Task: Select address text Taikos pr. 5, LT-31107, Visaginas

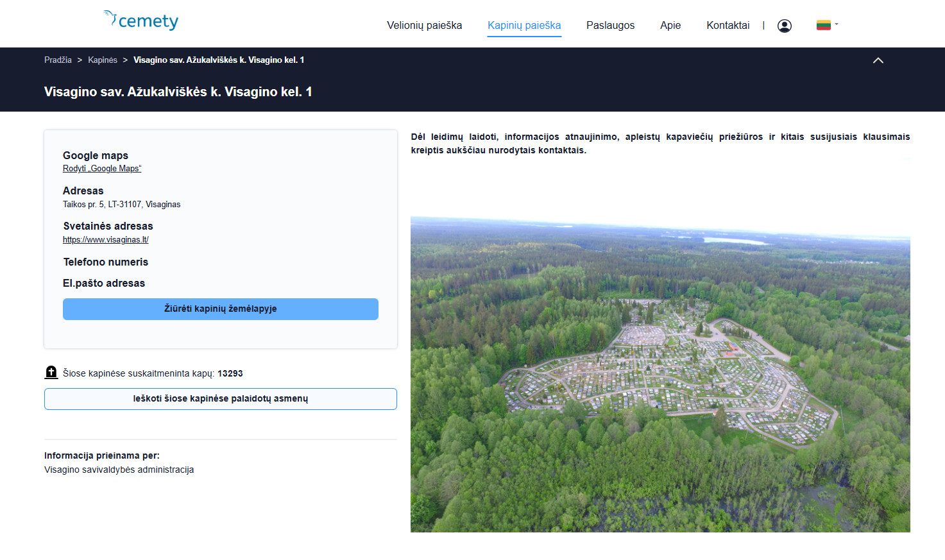Action: click(122, 205)
